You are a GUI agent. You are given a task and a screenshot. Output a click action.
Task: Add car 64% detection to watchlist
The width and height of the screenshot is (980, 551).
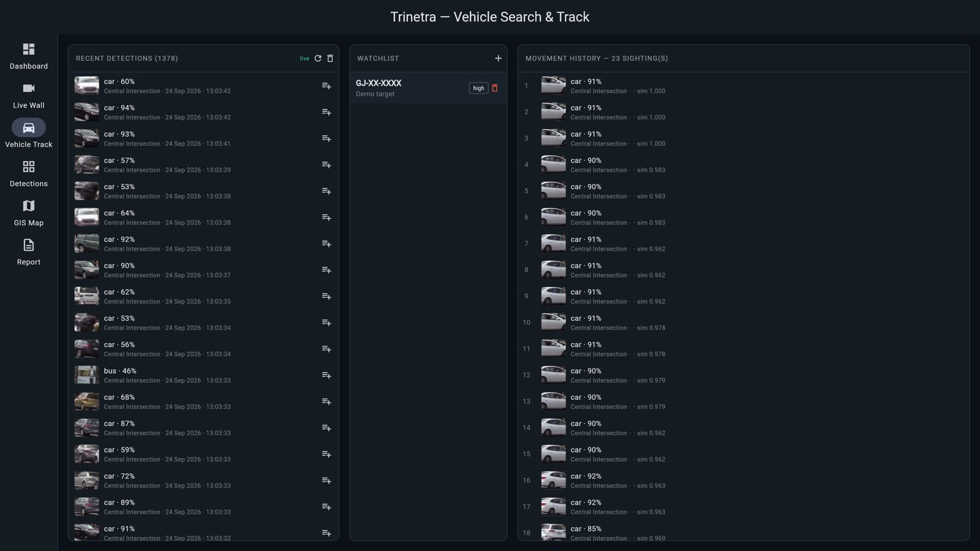click(x=326, y=217)
